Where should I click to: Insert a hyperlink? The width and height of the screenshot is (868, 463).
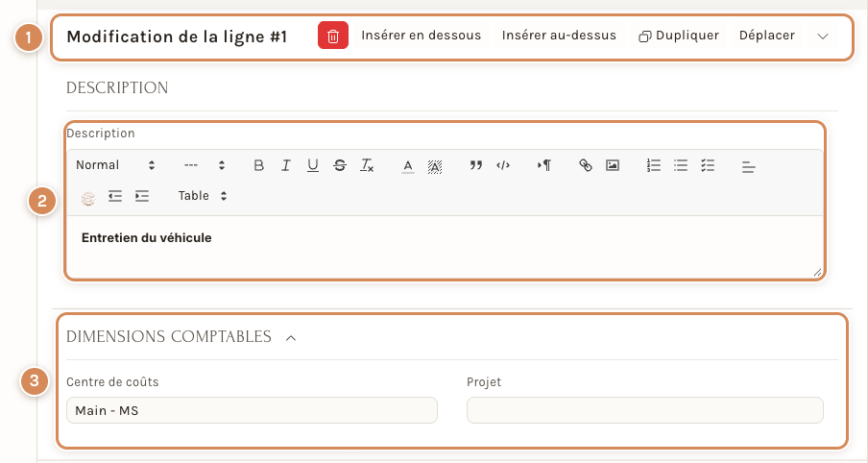pos(585,165)
